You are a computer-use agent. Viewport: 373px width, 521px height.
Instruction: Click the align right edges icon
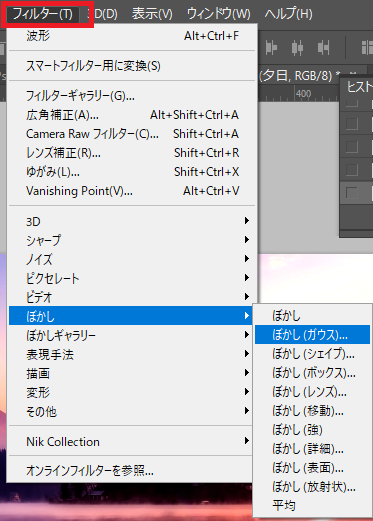click(x=323, y=48)
